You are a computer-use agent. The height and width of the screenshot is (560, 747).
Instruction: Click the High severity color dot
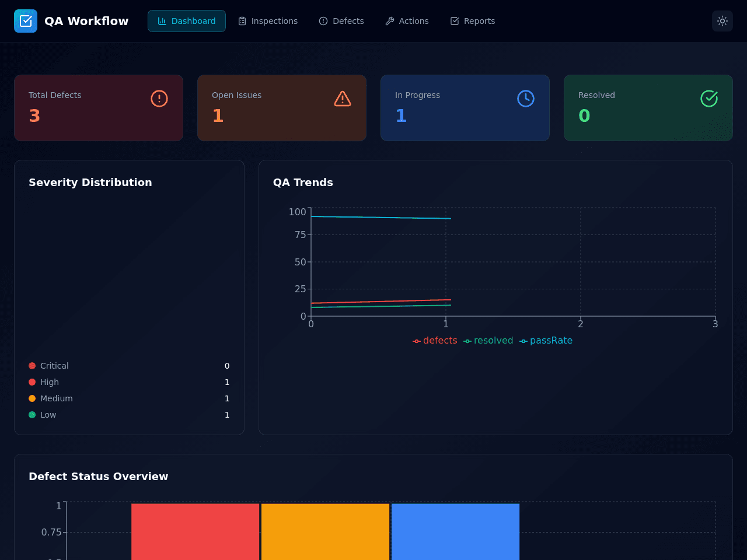[32, 382]
